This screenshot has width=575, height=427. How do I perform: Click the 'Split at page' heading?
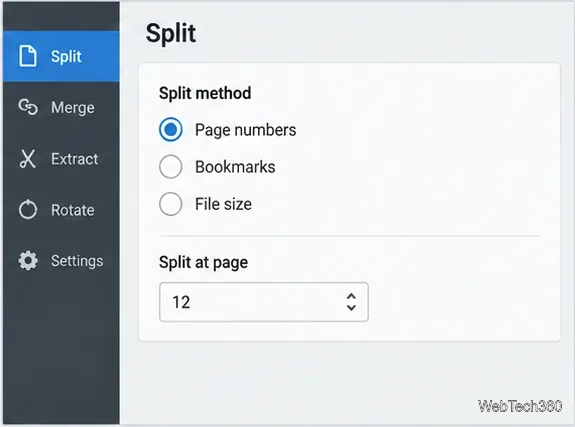point(204,263)
